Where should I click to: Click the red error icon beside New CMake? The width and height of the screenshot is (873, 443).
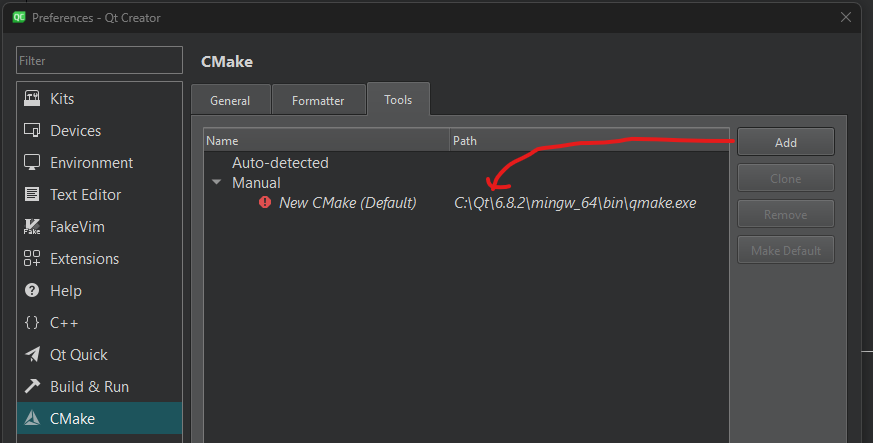[265, 203]
